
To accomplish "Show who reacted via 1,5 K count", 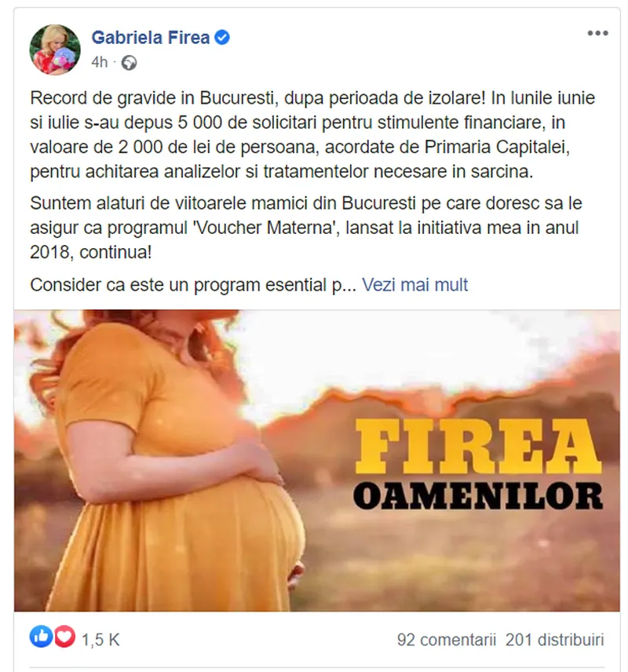I will [x=100, y=640].
